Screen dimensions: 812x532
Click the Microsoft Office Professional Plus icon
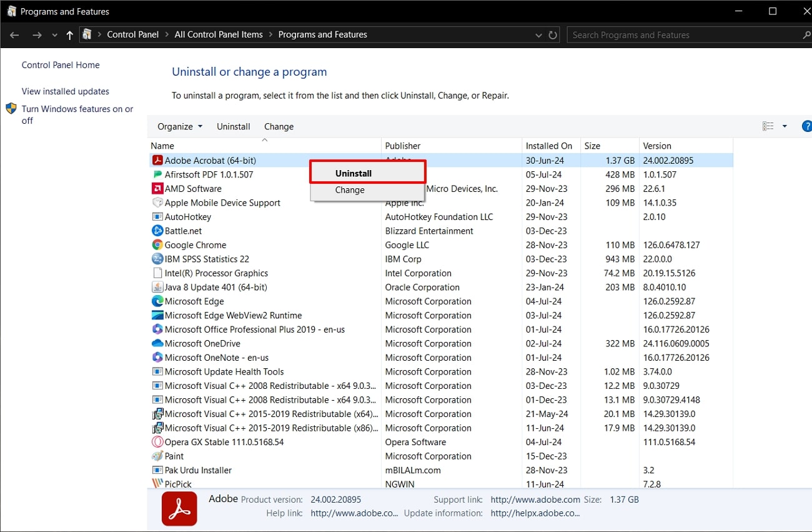point(157,329)
